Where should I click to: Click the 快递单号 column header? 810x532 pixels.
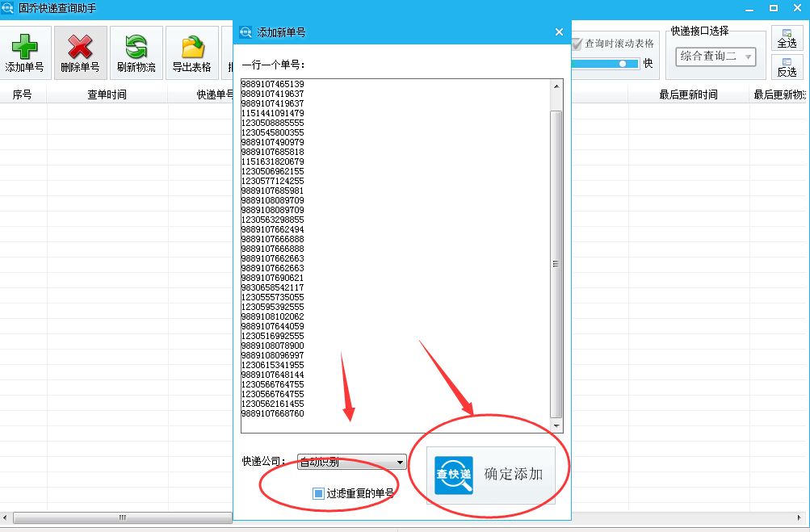pos(215,94)
